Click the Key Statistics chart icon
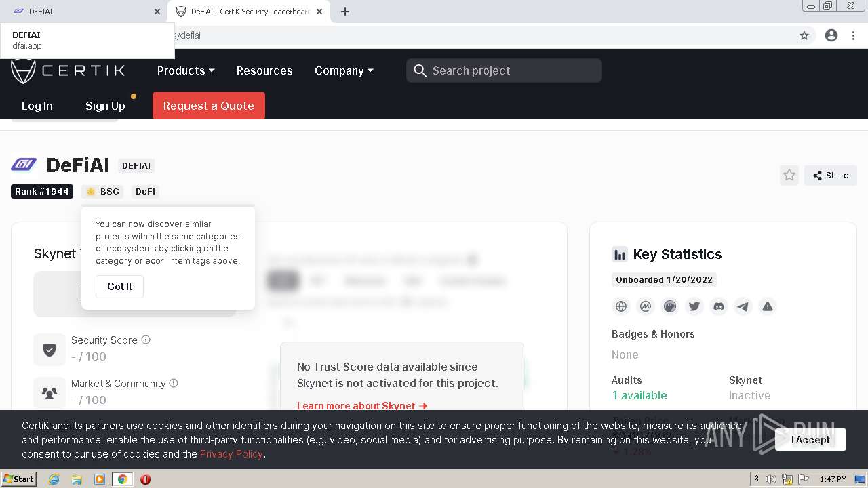This screenshot has width=868, height=488. pos(620,255)
